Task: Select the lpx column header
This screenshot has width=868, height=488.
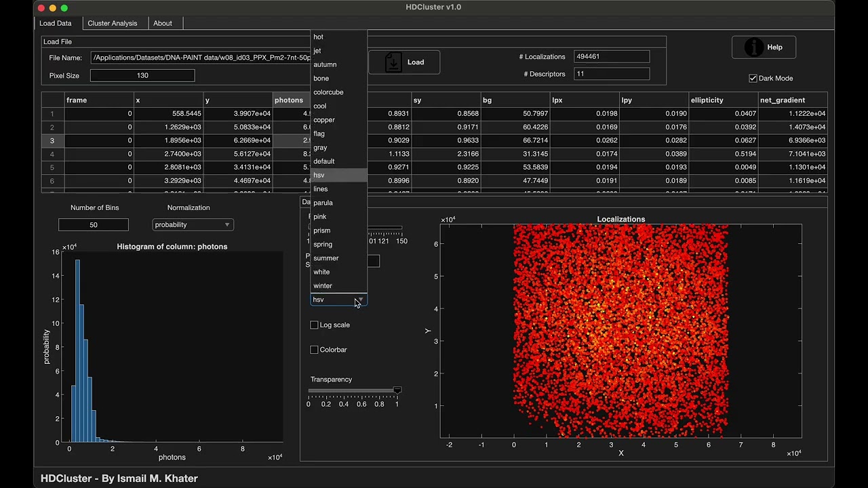Action: (x=585, y=100)
